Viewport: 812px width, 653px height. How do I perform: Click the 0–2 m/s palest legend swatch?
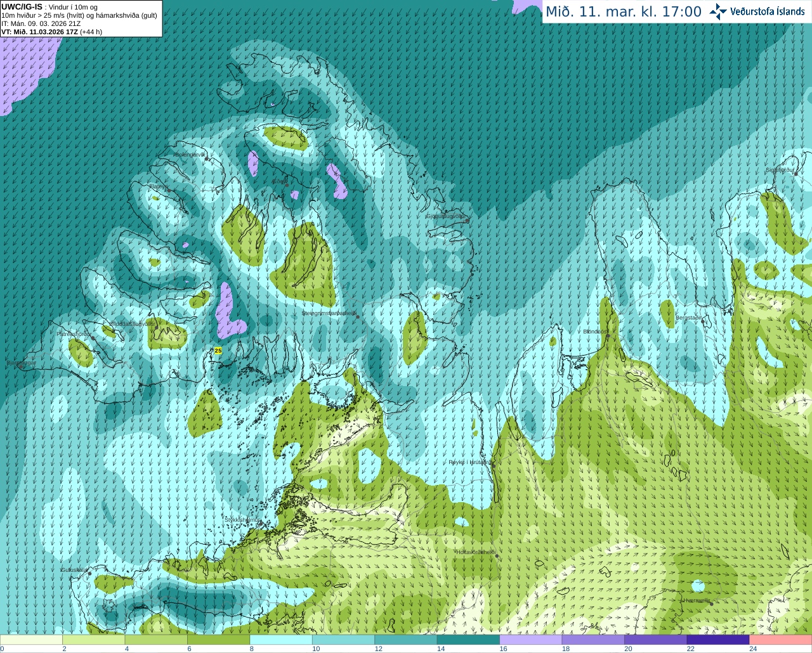31,640
